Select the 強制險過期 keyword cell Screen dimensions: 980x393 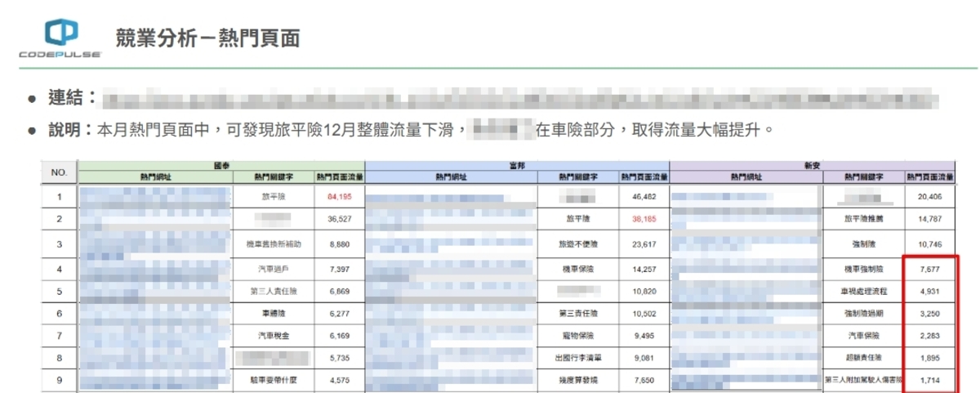click(864, 313)
